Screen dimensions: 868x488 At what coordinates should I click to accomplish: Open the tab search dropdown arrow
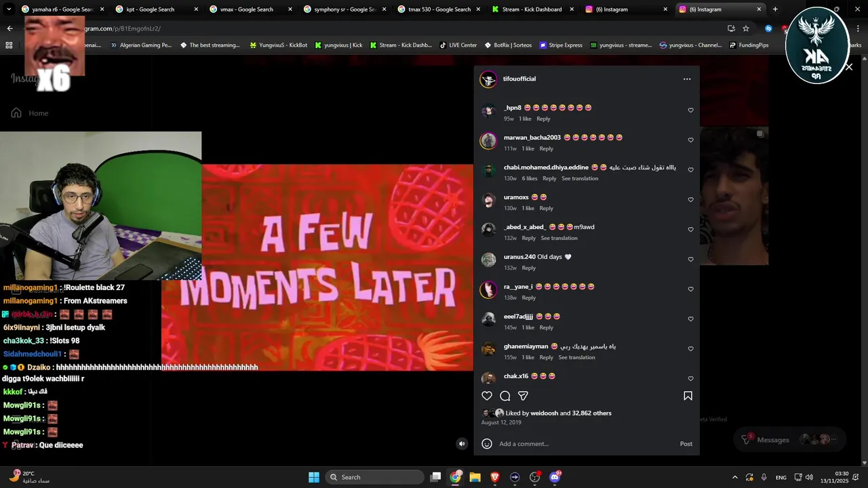click(9, 9)
